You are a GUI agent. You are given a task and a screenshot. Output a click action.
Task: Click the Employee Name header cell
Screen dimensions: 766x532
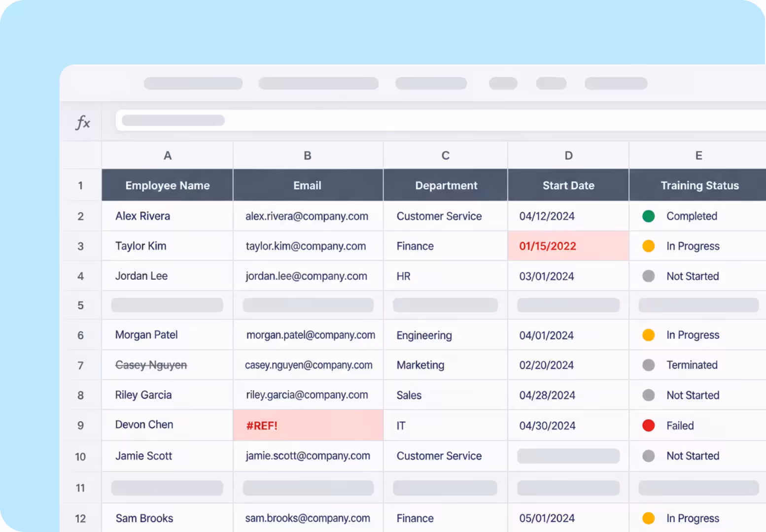[x=168, y=185]
